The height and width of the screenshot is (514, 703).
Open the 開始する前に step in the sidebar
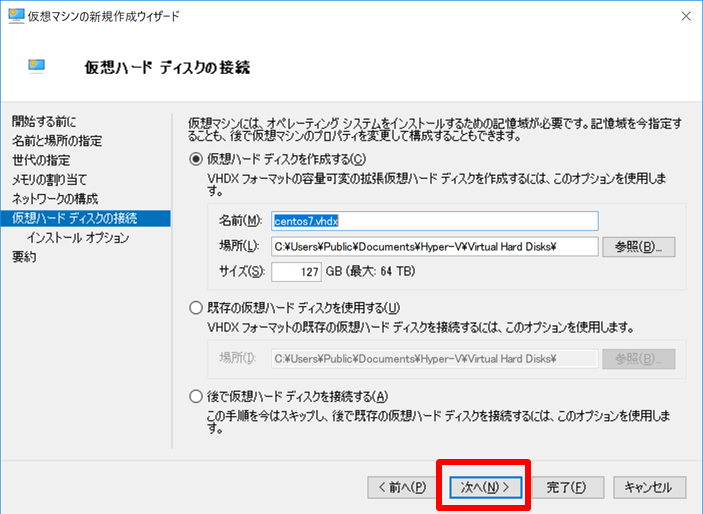click(x=44, y=122)
